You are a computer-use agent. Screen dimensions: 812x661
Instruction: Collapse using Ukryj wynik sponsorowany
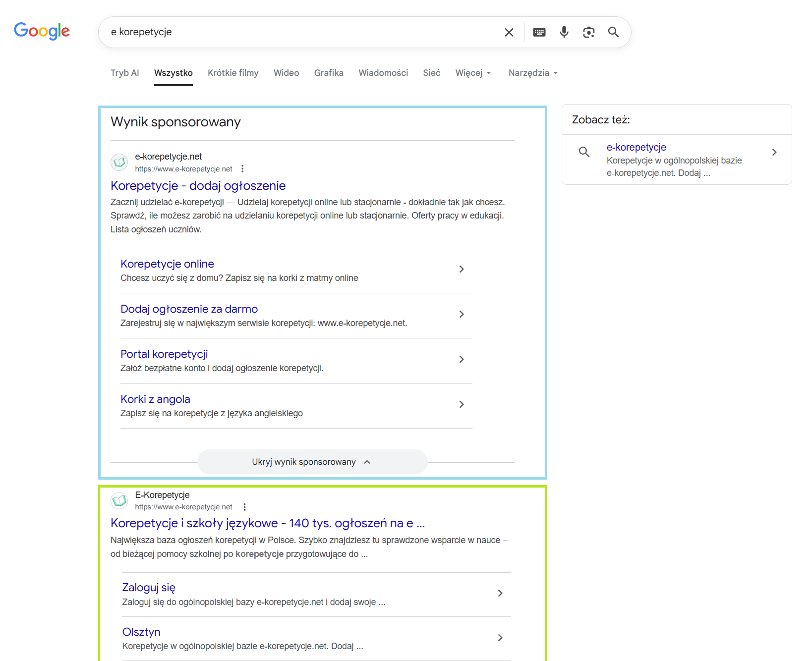tap(312, 462)
